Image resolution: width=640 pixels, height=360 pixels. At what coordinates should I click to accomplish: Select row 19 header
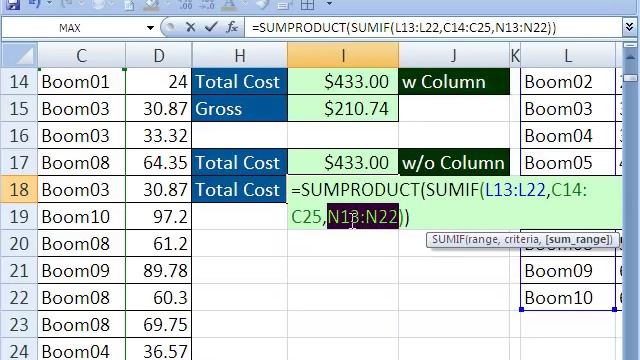(x=19, y=216)
